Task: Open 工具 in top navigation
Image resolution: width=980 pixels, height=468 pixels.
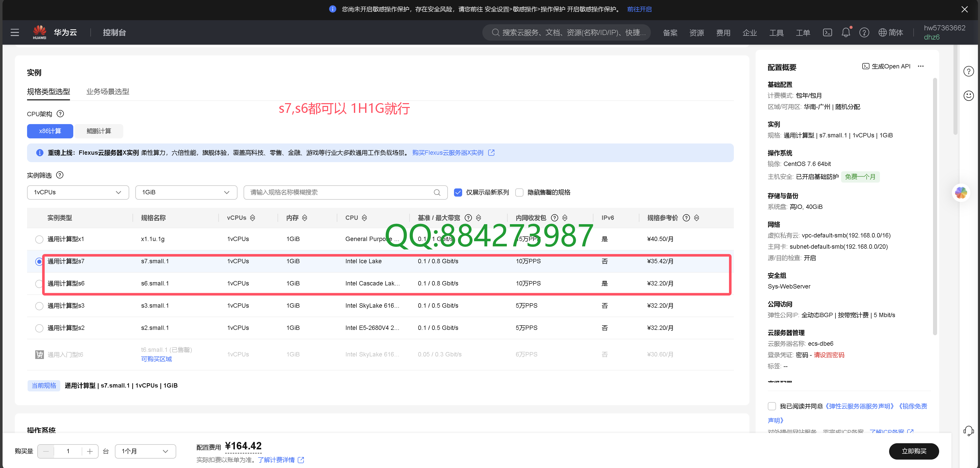Action: tap(776, 33)
